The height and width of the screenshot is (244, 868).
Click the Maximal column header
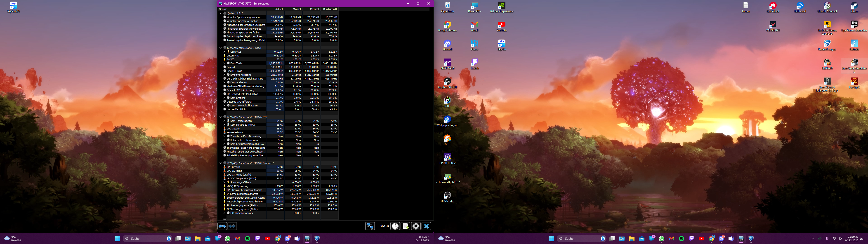click(314, 9)
